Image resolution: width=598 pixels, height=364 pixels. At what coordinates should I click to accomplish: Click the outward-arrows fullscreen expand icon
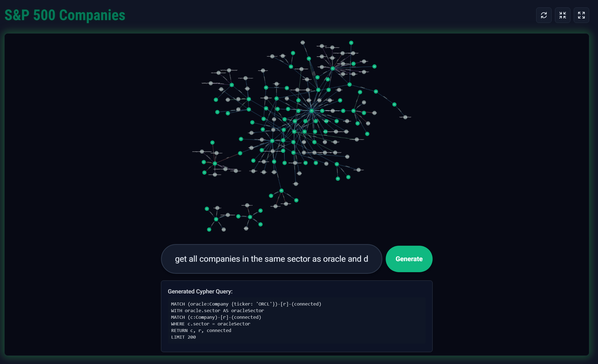pyautogui.click(x=581, y=15)
